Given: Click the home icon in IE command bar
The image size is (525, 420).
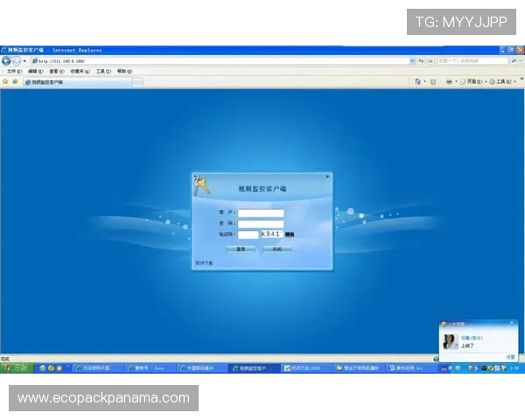Looking at the screenshot, I should [417, 81].
